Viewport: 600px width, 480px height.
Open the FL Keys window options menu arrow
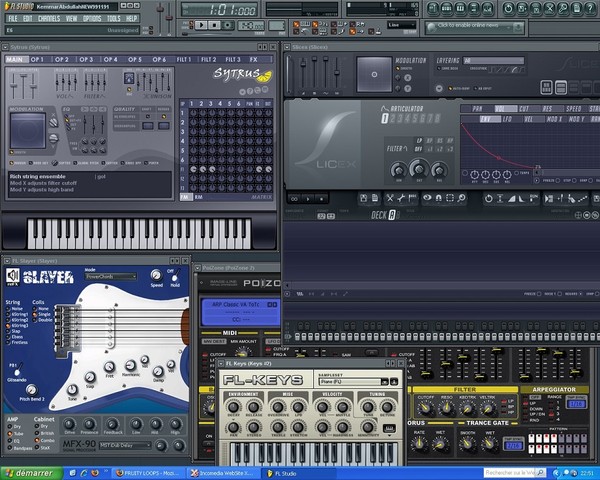tap(221, 363)
